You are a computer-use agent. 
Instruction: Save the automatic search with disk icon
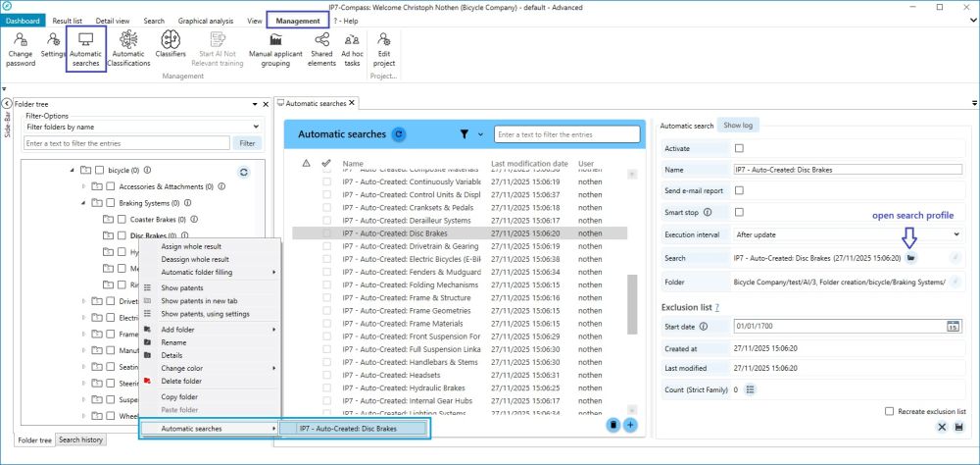(x=957, y=427)
